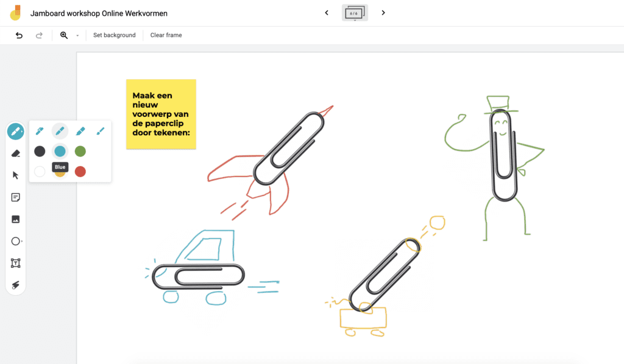Open the zoom level dropdown arrow
Screen dimensions: 624x364
(77, 35)
